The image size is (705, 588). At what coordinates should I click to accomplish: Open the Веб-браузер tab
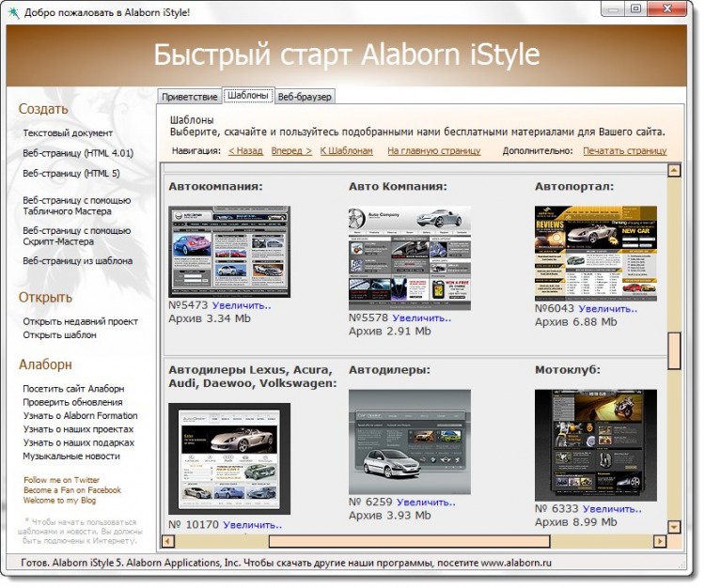point(305,97)
